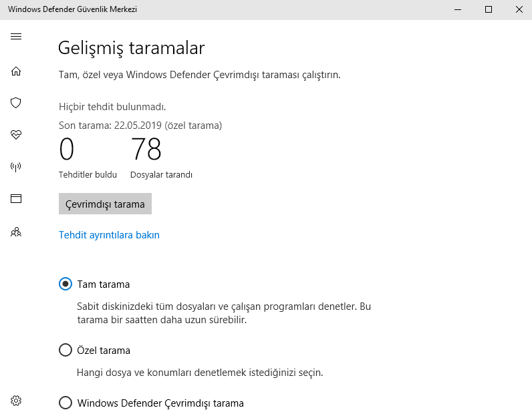Click the Gelişmiş taramalar heading
Viewport: 532px width, 420px height.
click(131, 48)
